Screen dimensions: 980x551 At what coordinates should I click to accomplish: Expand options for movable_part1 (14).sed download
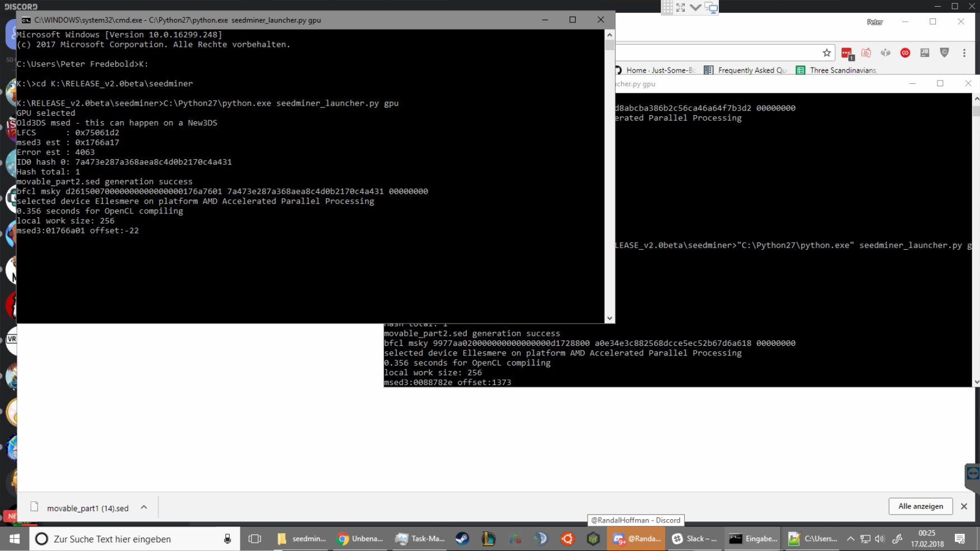(144, 507)
